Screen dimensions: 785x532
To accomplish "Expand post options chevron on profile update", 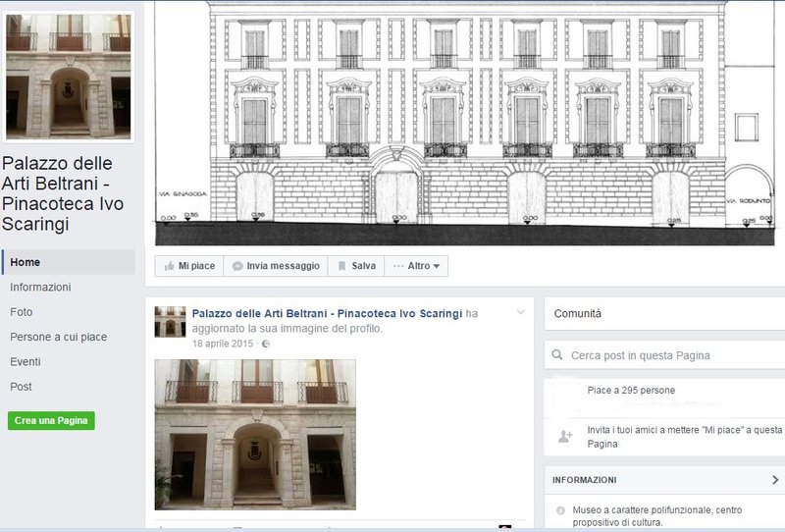I will point(520,313).
